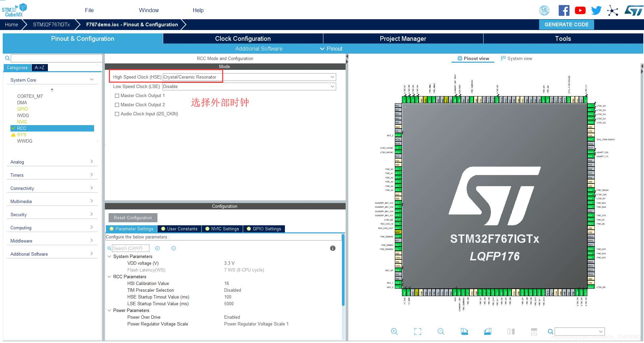Expand the Connectivity category
Screen dimensions: 644x343
pos(92,188)
